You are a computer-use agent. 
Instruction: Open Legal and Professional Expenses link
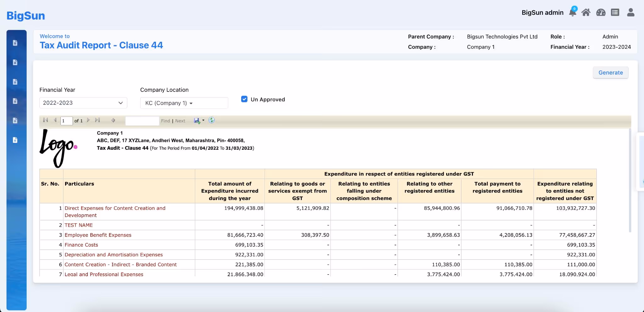pyautogui.click(x=104, y=274)
